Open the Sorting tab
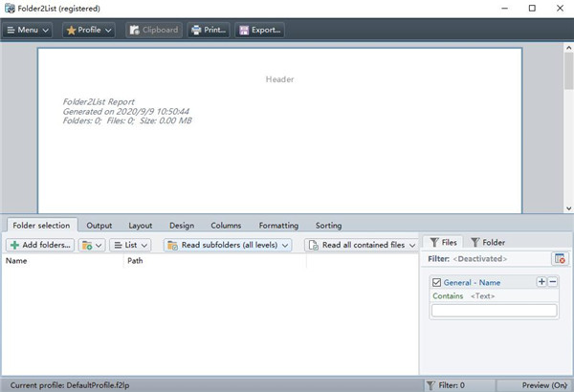The width and height of the screenshot is (574, 392). (x=328, y=226)
